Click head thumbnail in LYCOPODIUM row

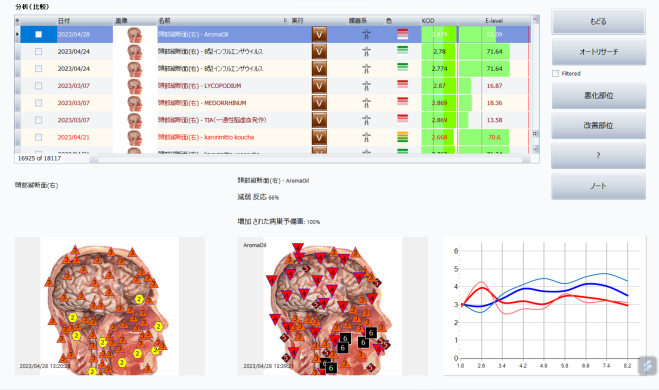click(134, 86)
